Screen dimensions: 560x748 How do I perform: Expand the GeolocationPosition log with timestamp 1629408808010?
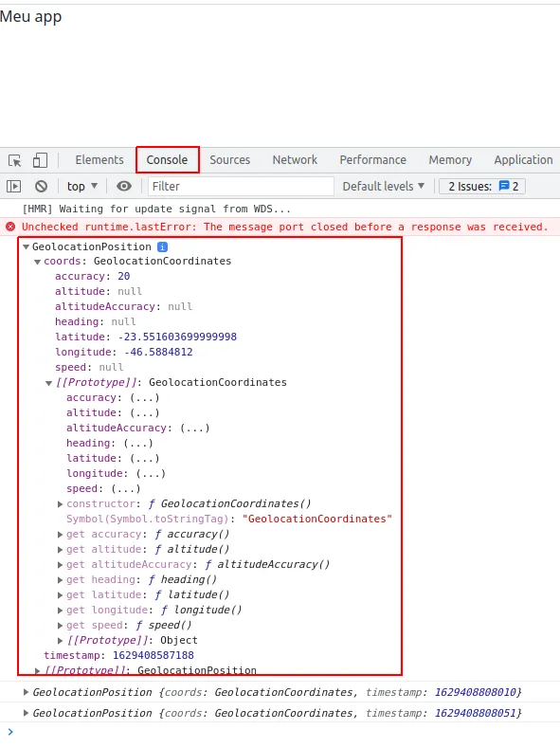pos(27,692)
